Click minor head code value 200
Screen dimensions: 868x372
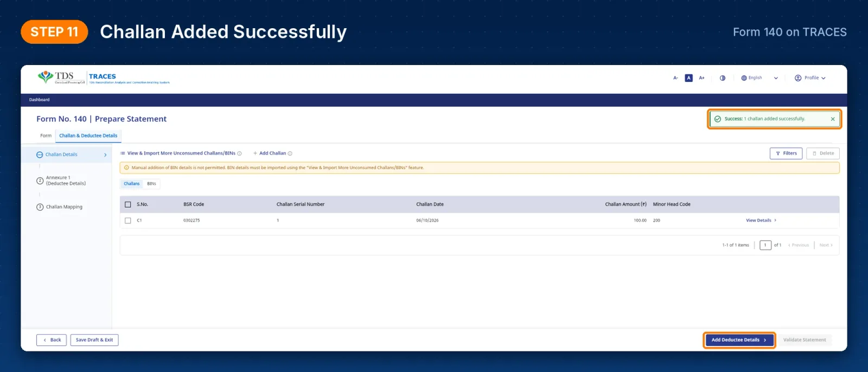(x=656, y=221)
